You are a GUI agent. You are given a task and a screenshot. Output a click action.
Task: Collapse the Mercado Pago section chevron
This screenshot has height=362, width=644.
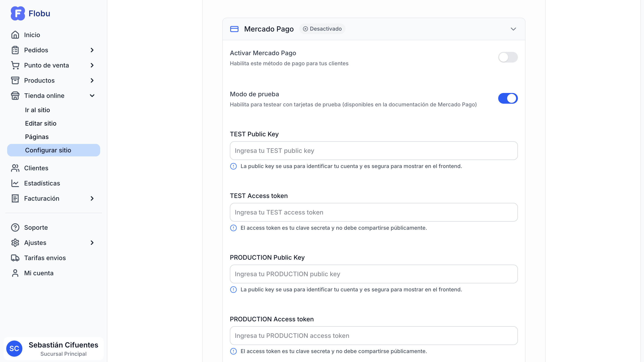tap(513, 29)
